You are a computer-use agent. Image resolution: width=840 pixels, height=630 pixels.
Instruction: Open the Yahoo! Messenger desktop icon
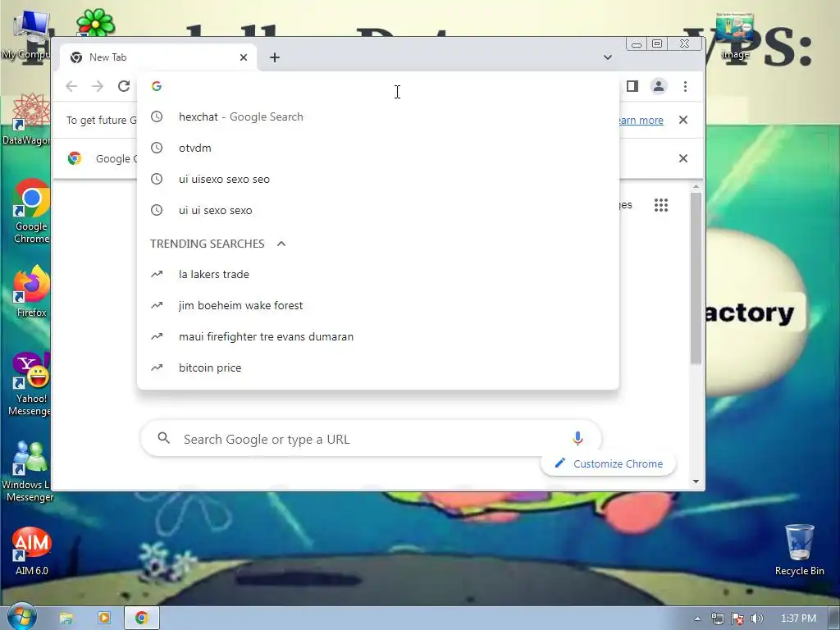31,384
